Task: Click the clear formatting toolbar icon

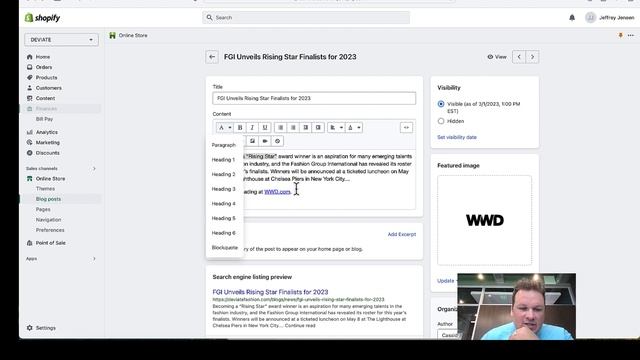Action: [278, 141]
